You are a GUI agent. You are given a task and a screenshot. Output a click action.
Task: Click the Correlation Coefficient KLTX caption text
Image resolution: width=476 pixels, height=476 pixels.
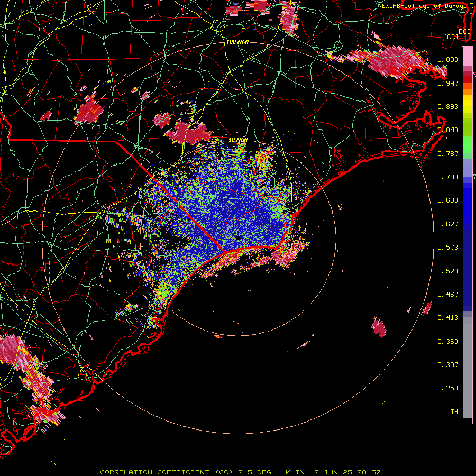240,472
